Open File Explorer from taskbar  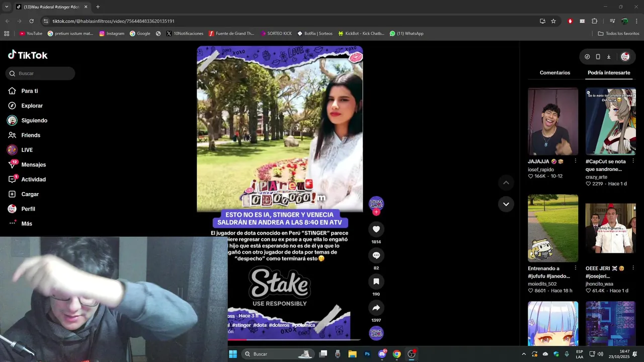click(352, 354)
